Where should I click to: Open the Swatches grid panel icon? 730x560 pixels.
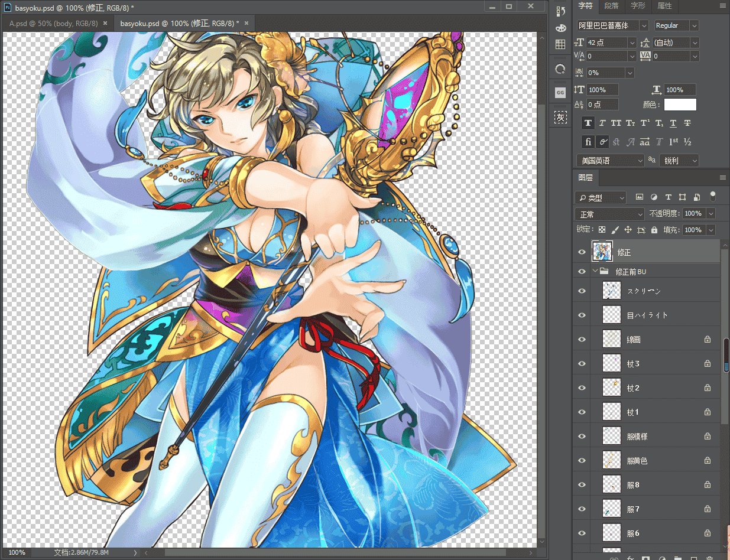(560, 44)
